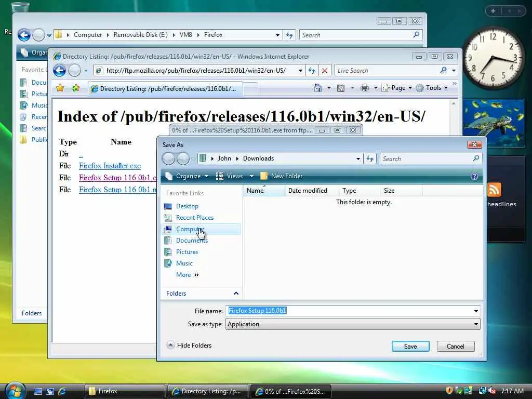Select the Directory Listing tab in IE

pos(165,89)
